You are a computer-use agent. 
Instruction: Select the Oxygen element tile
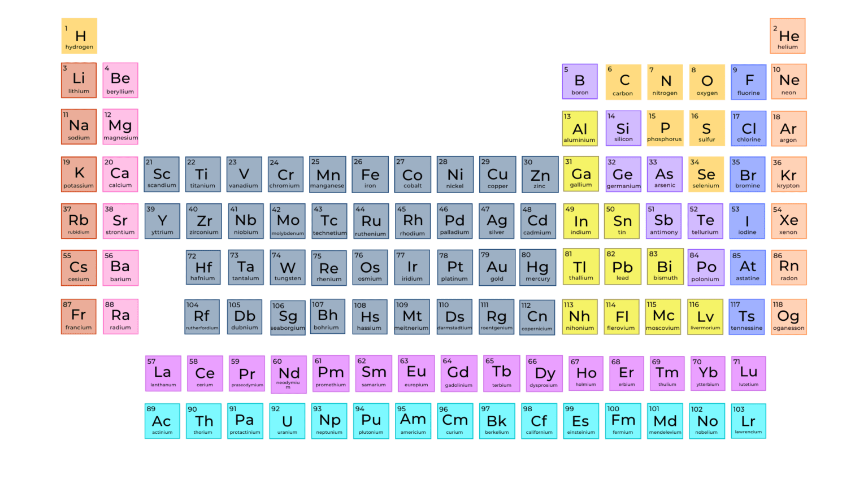[x=707, y=82]
